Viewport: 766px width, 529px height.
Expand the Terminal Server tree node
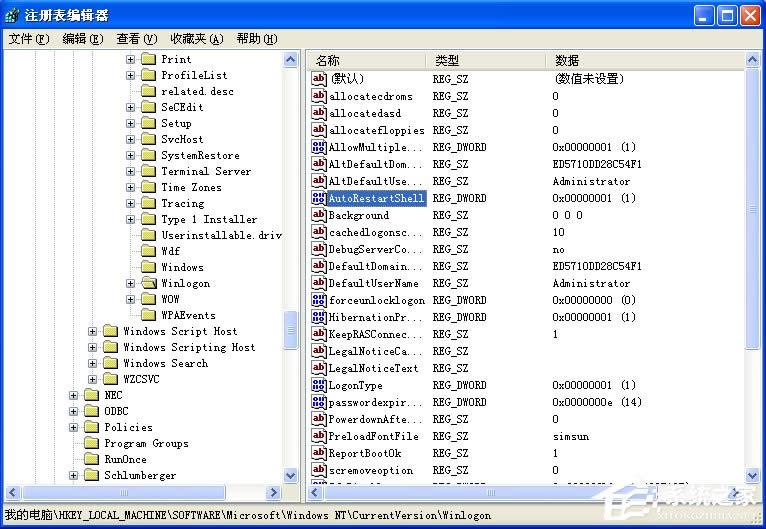[130, 171]
